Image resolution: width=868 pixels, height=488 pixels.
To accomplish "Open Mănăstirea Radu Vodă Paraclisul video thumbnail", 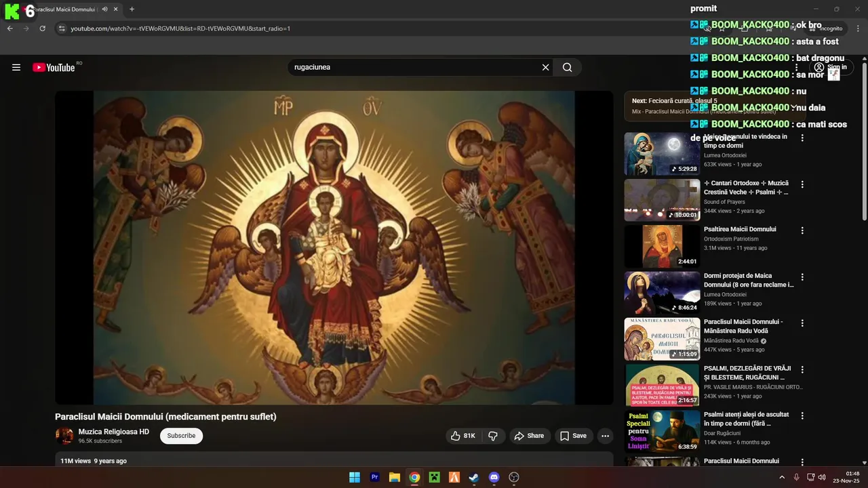I will coord(662,339).
